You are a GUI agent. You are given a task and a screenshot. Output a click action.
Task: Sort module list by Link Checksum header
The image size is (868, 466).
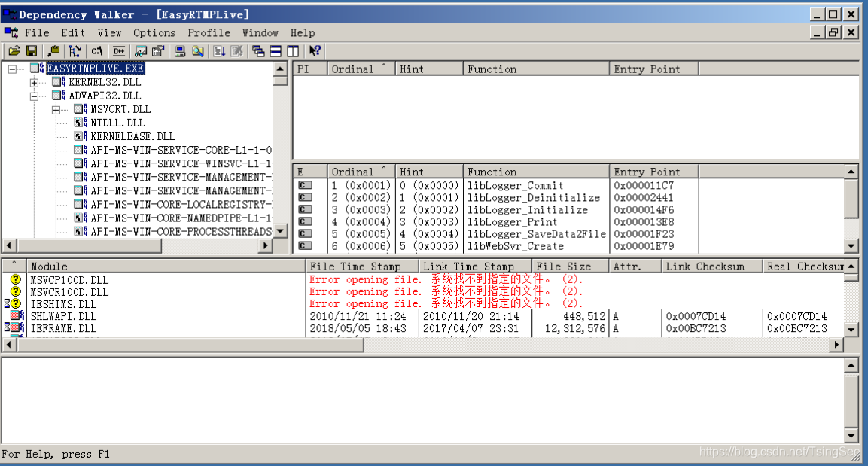(712, 267)
